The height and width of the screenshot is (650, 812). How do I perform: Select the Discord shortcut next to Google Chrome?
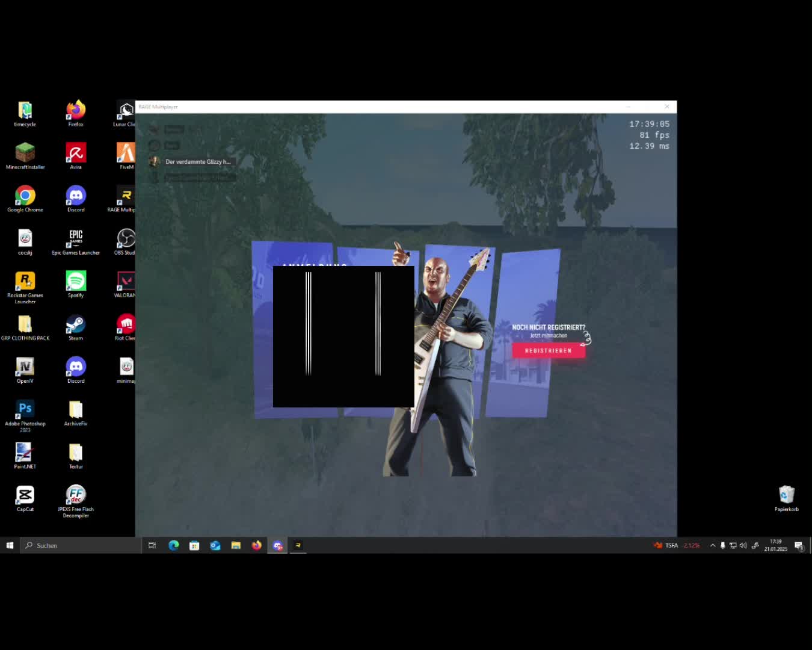pyautogui.click(x=76, y=199)
